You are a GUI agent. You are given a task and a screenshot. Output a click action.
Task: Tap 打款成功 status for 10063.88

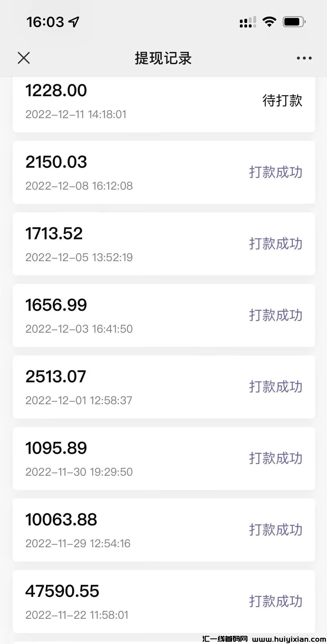[276, 530]
